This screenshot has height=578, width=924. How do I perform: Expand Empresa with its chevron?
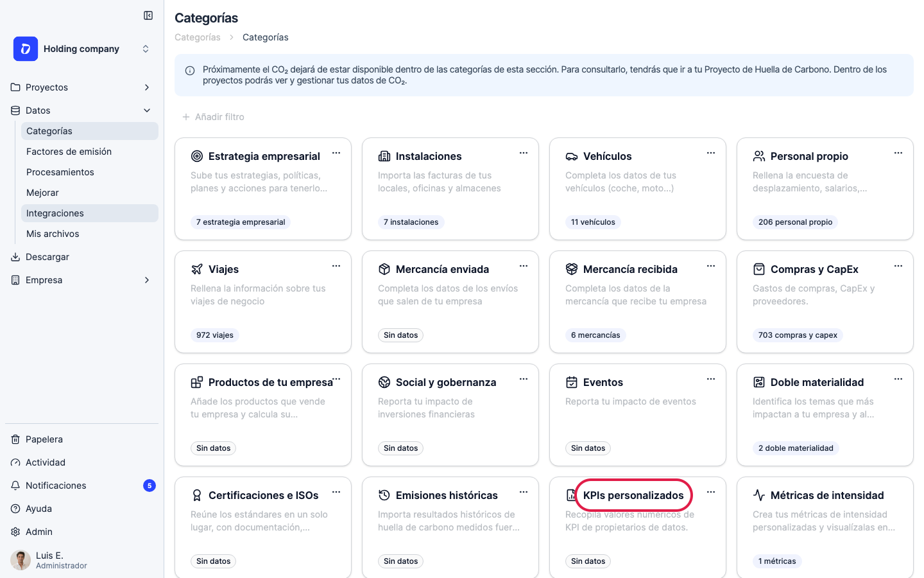click(x=147, y=280)
